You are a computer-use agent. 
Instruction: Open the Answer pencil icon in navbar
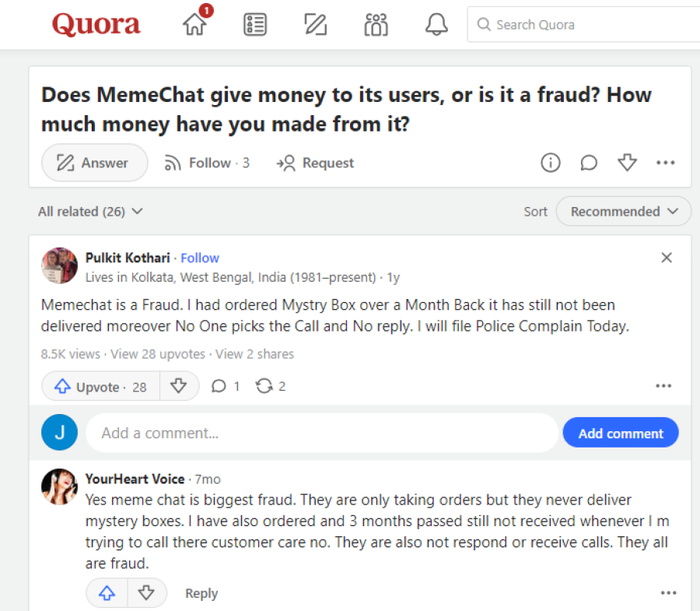316,24
